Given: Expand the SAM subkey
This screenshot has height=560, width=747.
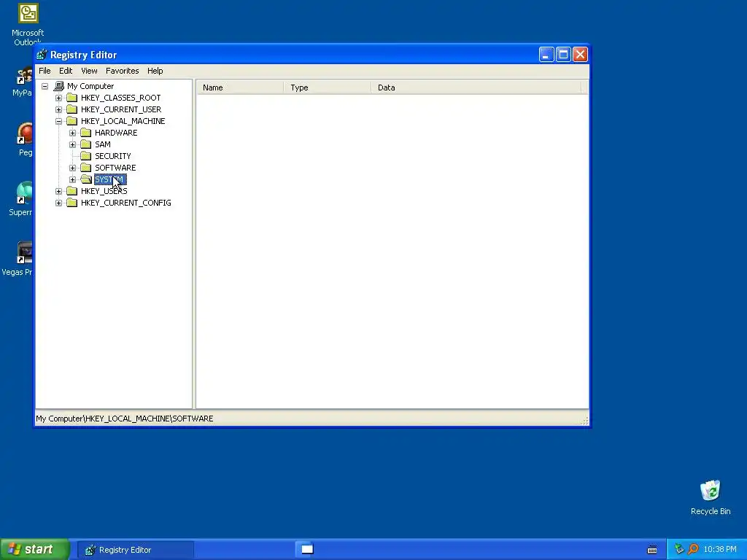Looking at the screenshot, I should pyautogui.click(x=72, y=144).
